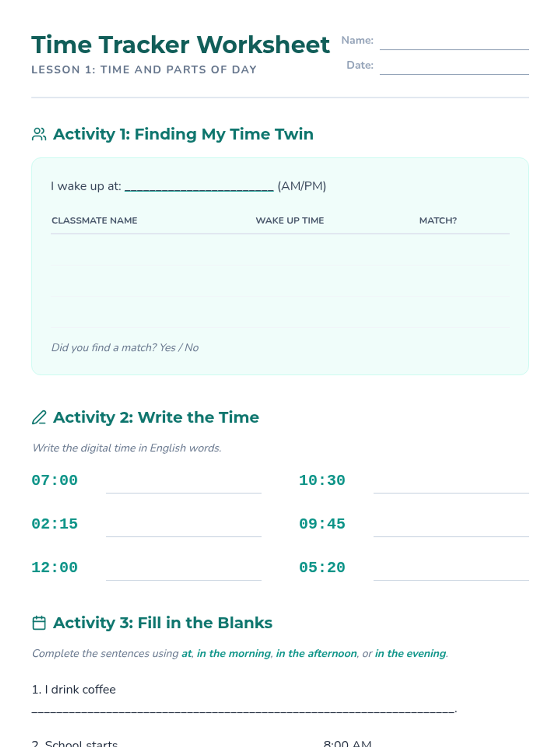Click the Wake Up Time column header
Screen dimensions: 560x747
289,220
